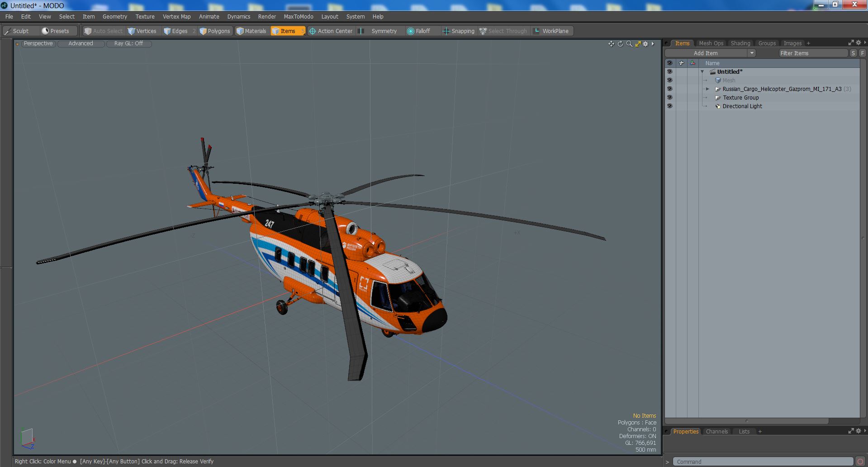Viewport: 868px width, 467px height.
Task: Open viewport settings gear icon
Action: click(646, 44)
